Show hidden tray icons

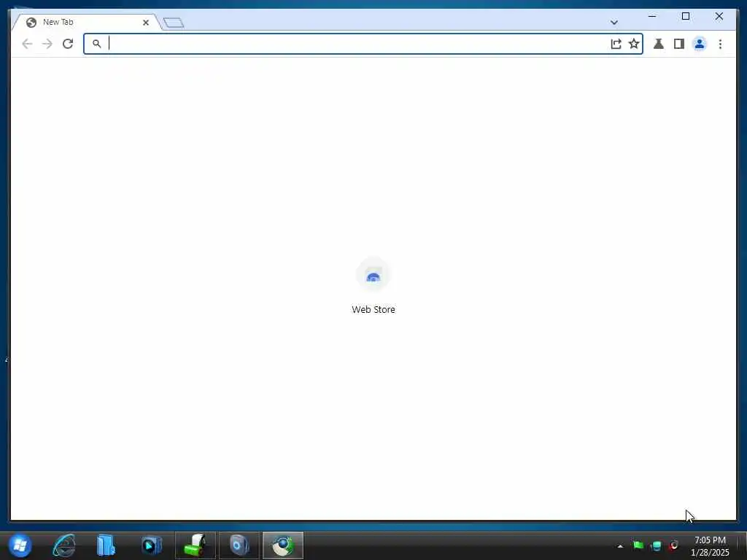tap(620, 546)
